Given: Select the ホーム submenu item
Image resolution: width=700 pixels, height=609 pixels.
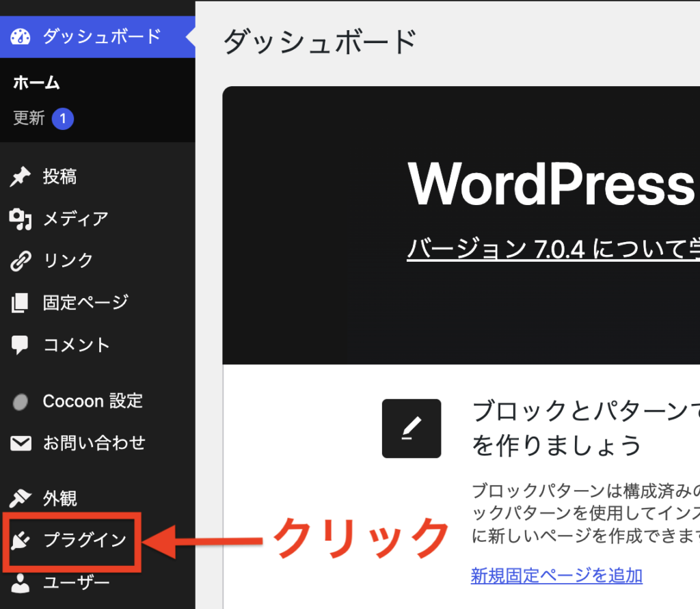Looking at the screenshot, I should (36, 83).
